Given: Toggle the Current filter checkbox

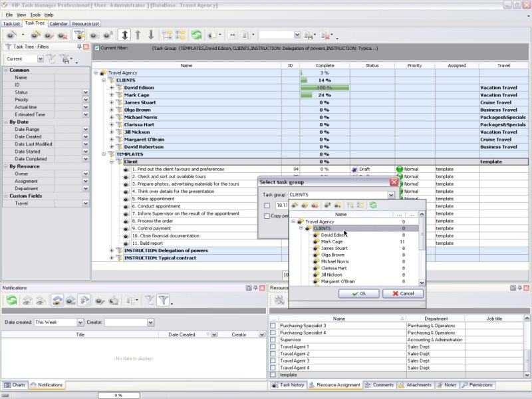Looking at the screenshot, I should point(97,48).
